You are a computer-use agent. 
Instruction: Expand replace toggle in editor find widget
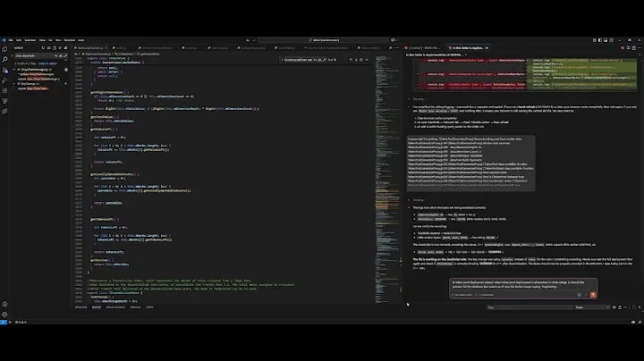[x=282, y=60]
